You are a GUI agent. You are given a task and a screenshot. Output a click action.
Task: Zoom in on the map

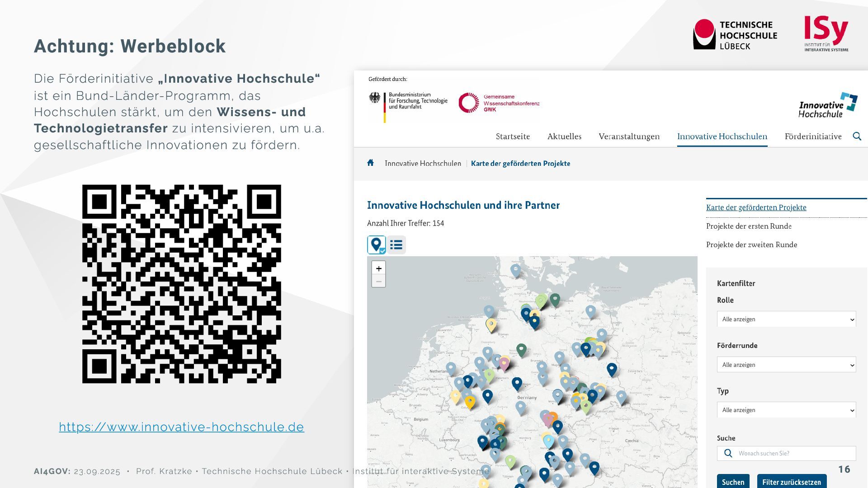(x=378, y=268)
